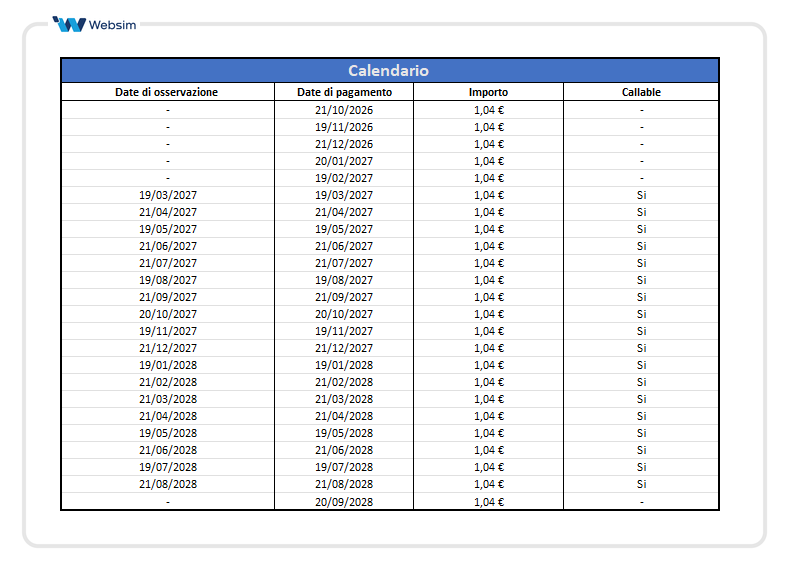Click observation date 20/10/2027 in first column
Image resolution: width=789 pixels, height=570 pixels.
coord(168,314)
